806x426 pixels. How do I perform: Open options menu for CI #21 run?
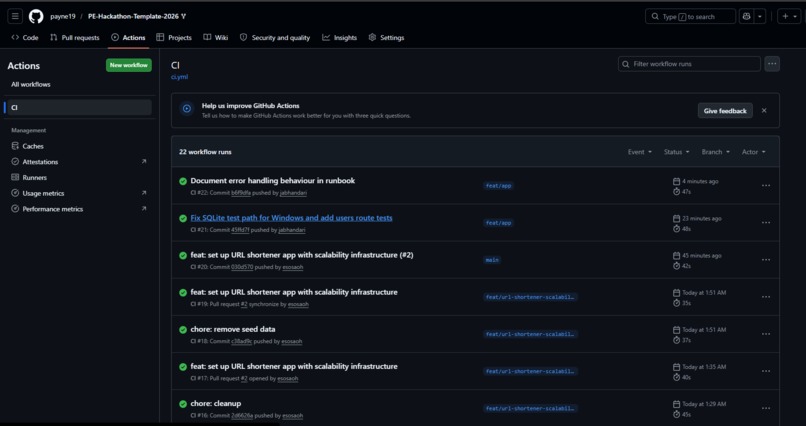coord(766,223)
